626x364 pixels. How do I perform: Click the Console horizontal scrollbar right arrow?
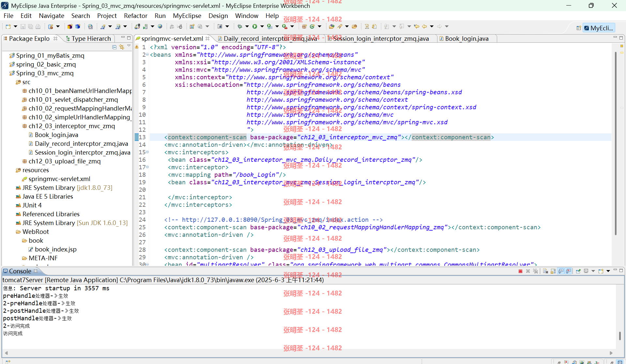(x=611, y=353)
